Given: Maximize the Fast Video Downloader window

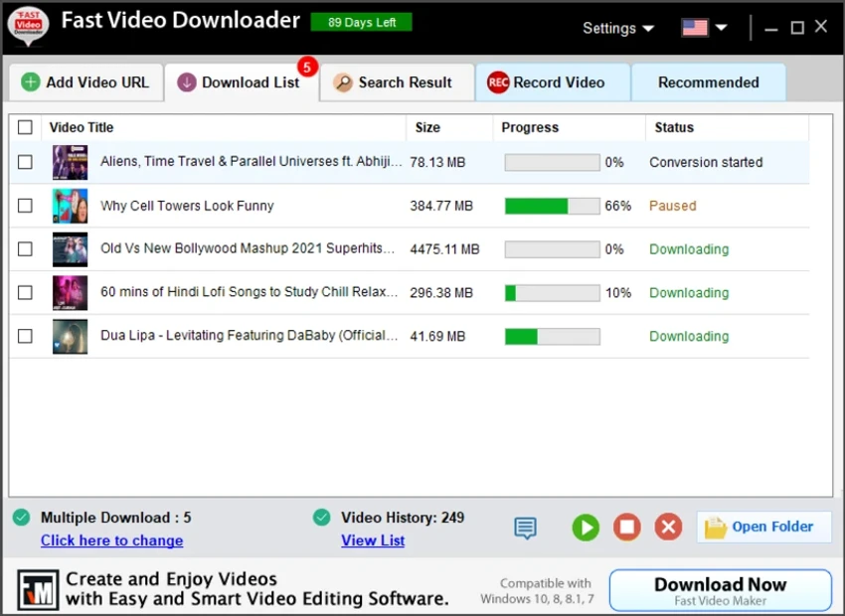Looking at the screenshot, I should pos(797,28).
